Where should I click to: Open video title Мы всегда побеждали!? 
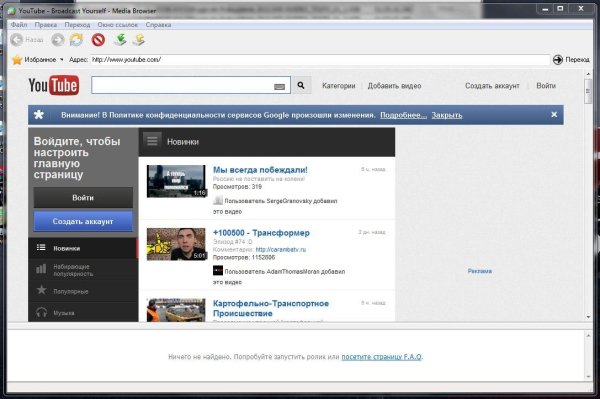click(x=260, y=170)
